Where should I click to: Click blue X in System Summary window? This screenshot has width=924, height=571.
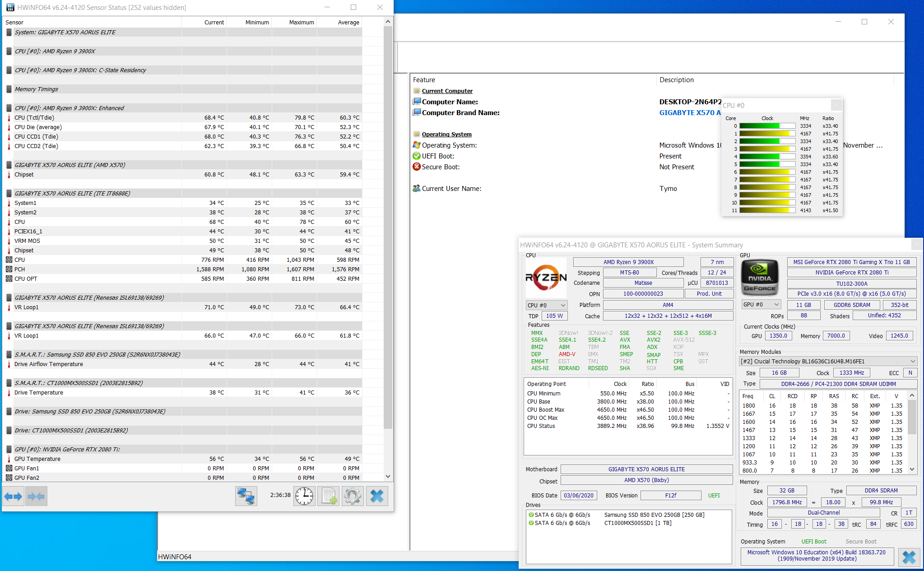[x=909, y=557]
